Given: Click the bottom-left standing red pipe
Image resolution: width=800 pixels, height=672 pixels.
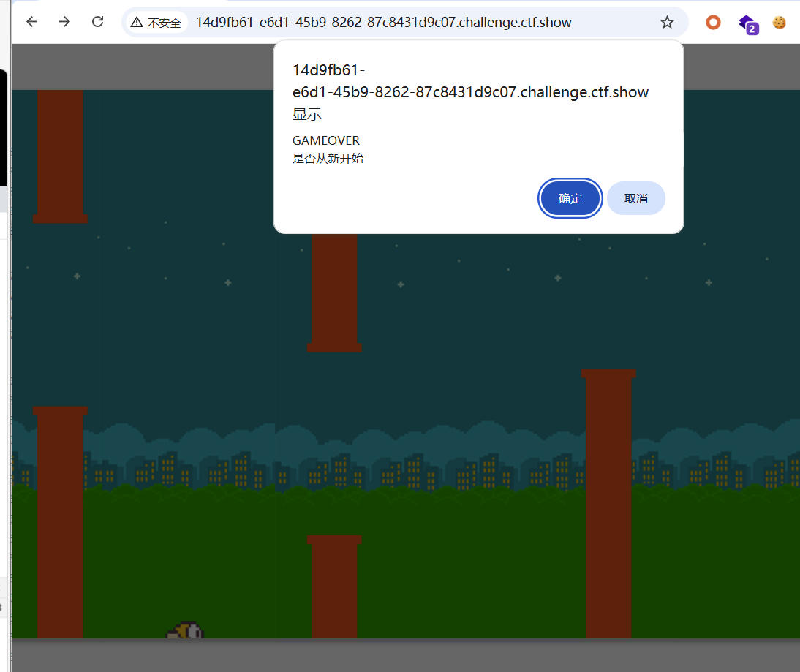Looking at the screenshot, I should coord(60,523).
